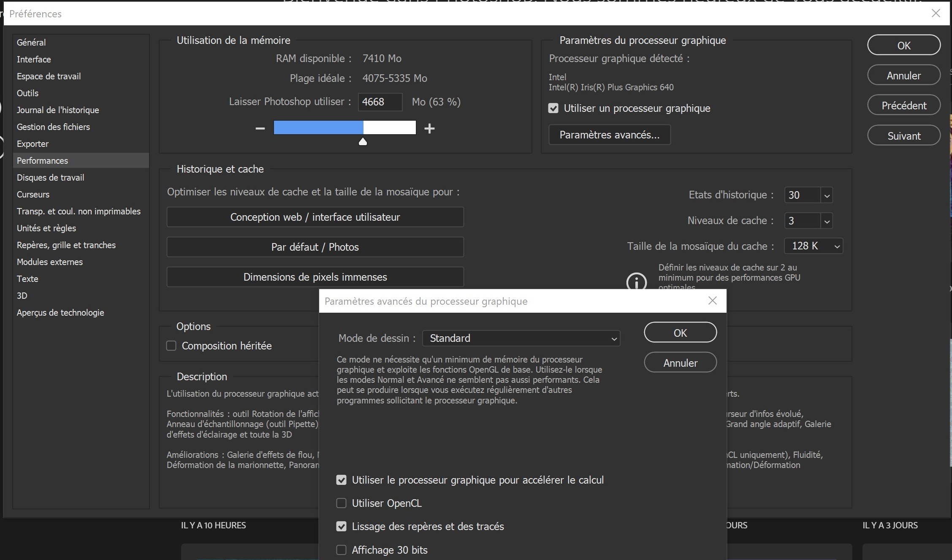Select the Par défaut / Photos optimization
Image resolution: width=952 pixels, height=560 pixels.
315,247
